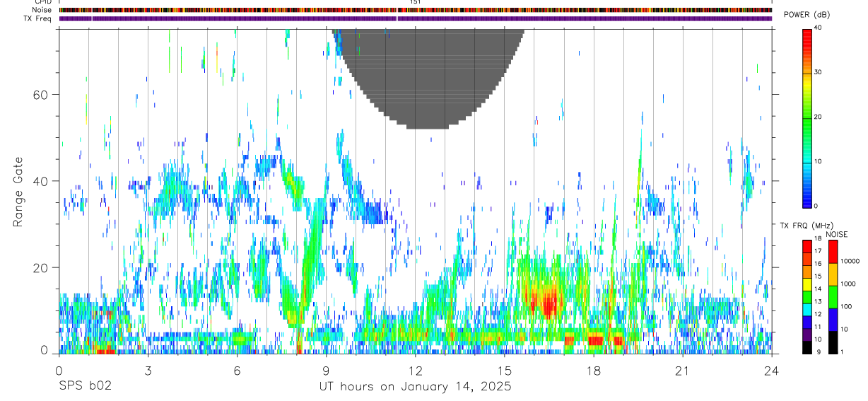Select the "TX FRQ (MHz)" legend title

click(x=807, y=226)
